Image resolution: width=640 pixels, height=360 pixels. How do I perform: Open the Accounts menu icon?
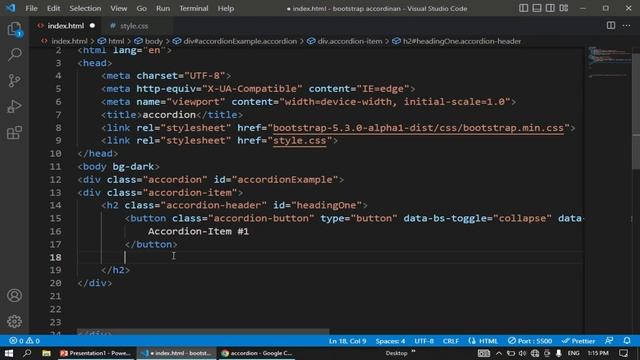pyautogui.click(x=14, y=295)
